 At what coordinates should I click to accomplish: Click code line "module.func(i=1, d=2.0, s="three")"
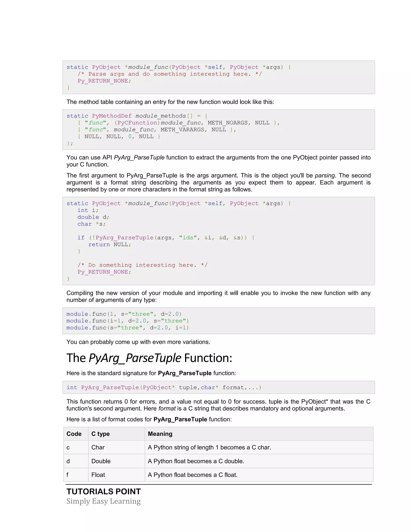point(128,321)
